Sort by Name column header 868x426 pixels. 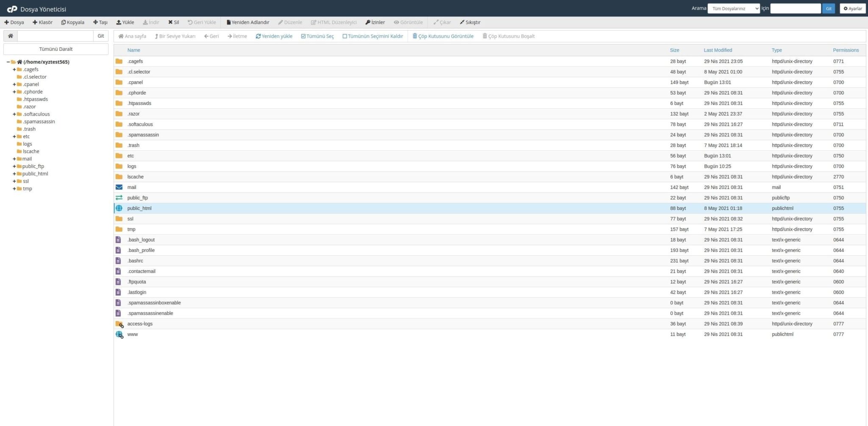click(x=134, y=50)
